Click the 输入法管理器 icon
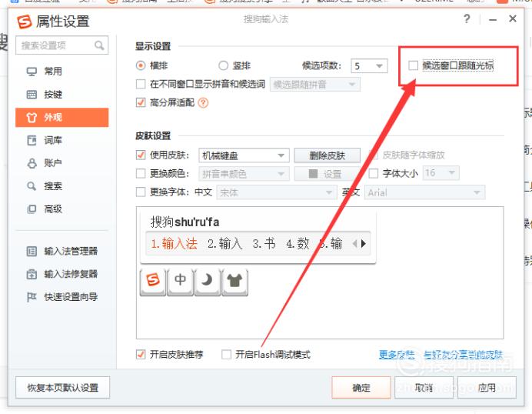The image size is (532, 414). coord(32,252)
